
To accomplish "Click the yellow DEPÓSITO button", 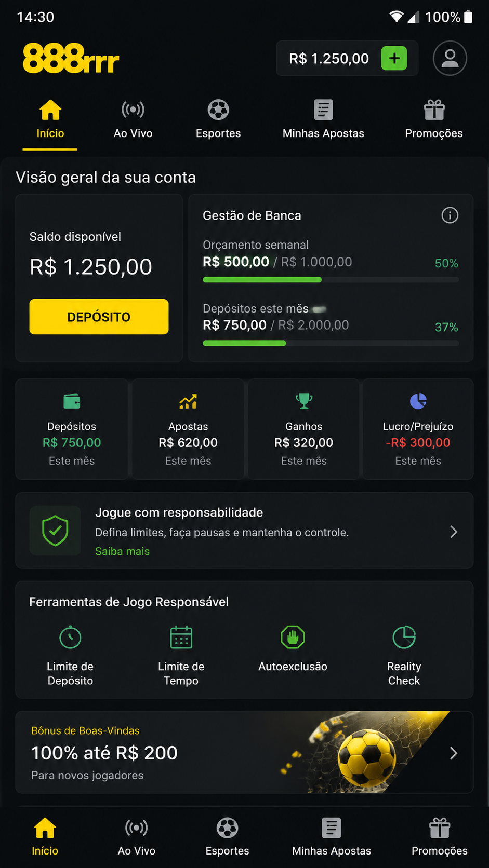I will (99, 317).
